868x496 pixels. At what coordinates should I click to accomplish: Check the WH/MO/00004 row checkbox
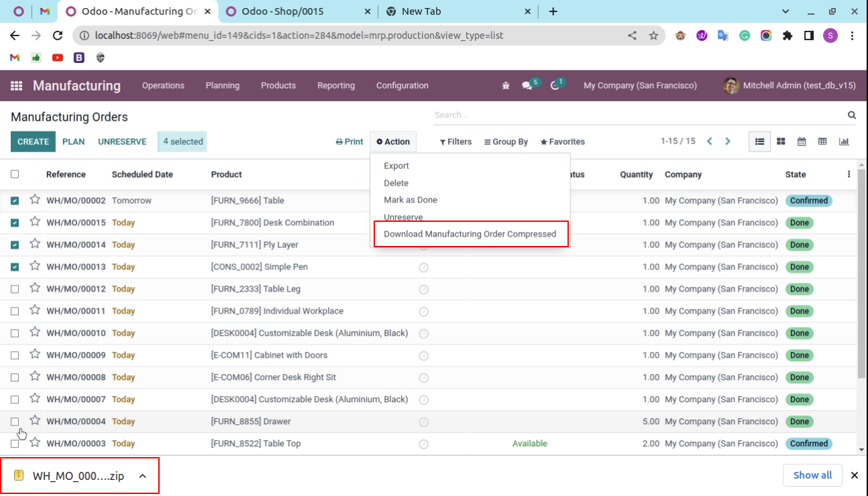pyautogui.click(x=15, y=422)
